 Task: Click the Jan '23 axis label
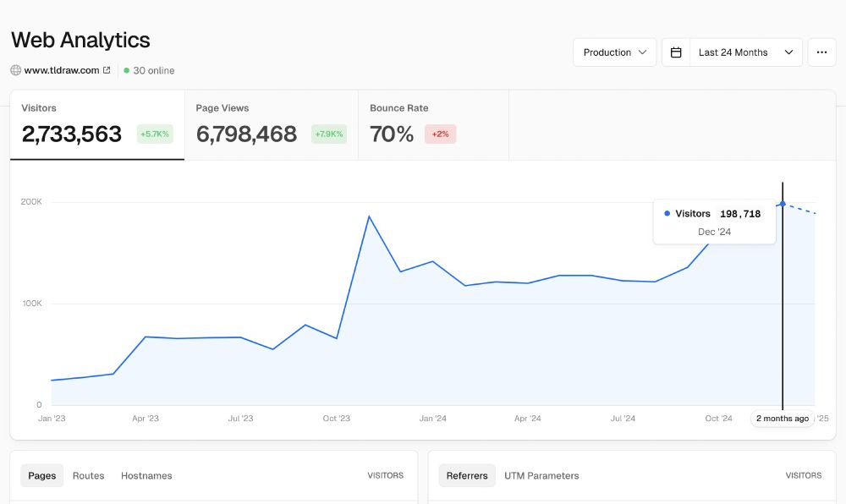tap(52, 419)
